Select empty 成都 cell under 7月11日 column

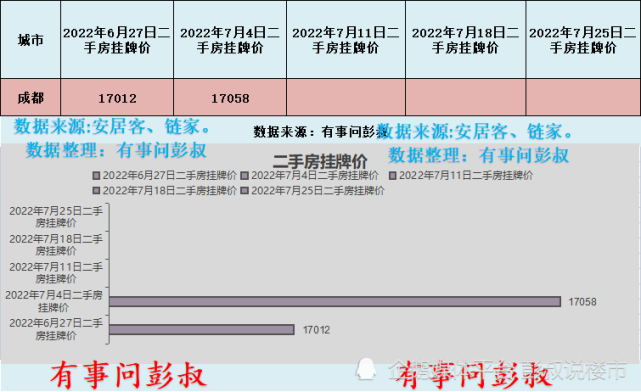tap(346, 97)
